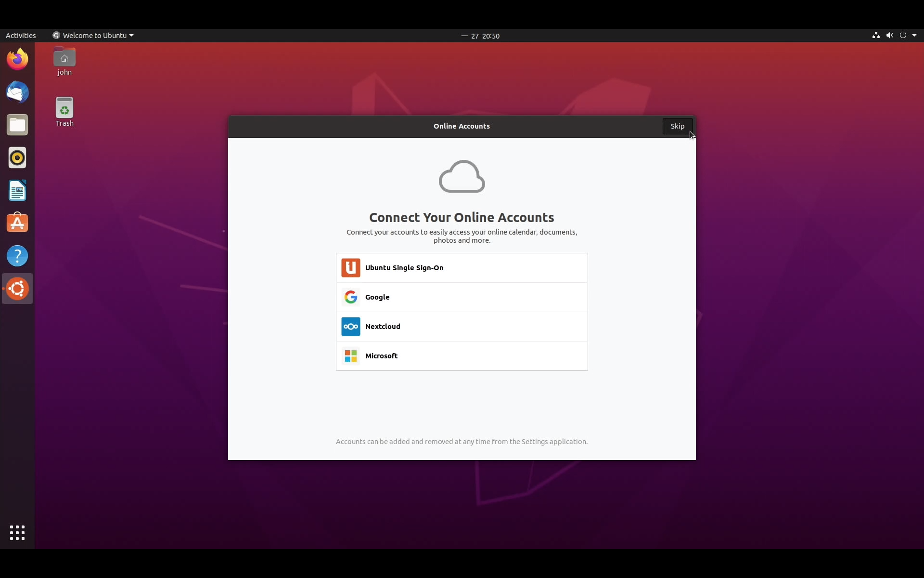Expand the system menu arrow

914,35
